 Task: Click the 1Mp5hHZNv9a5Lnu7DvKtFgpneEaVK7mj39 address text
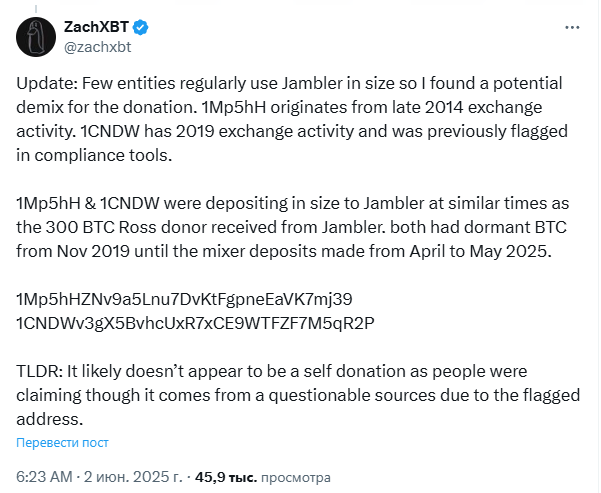184,299
